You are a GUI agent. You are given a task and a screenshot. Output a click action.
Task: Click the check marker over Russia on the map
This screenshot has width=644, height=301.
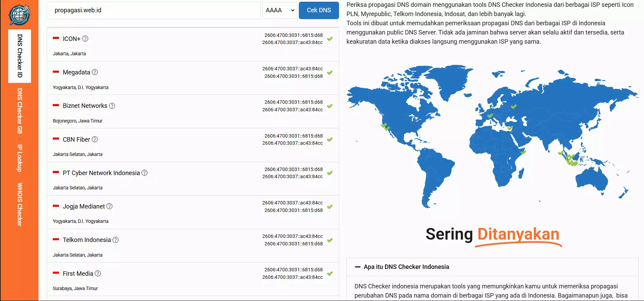514,106
